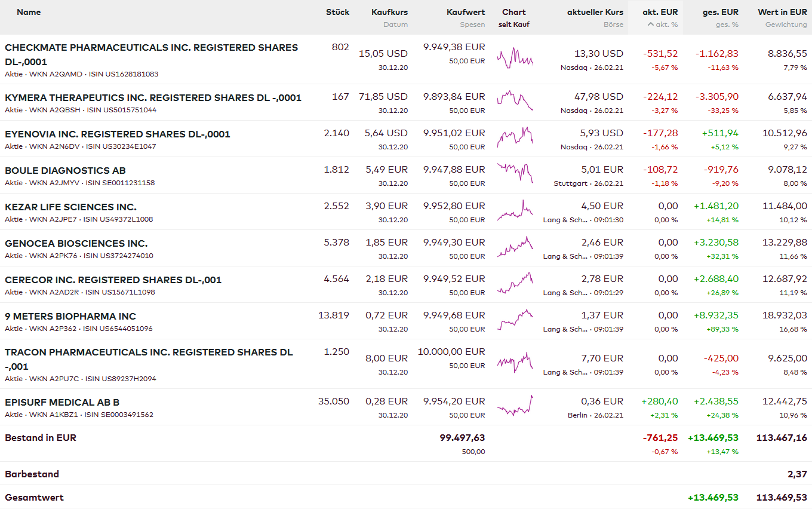The height and width of the screenshot is (509, 812).
Task: Open the Cerecor Inc. position
Action: [x=113, y=280]
